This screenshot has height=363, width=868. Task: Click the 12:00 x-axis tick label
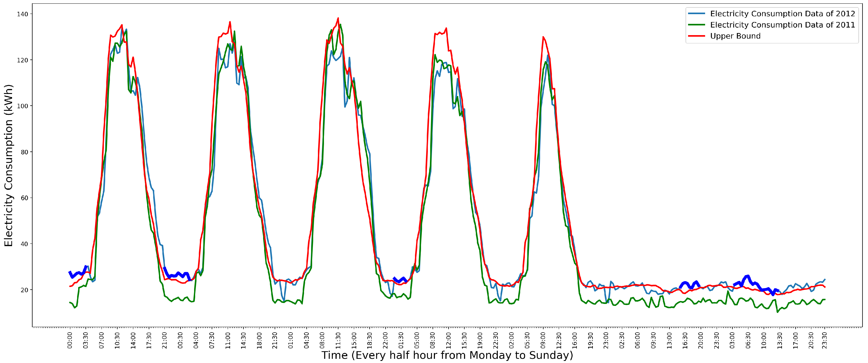click(449, 340)
